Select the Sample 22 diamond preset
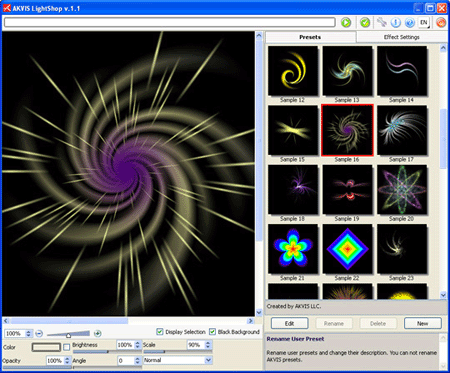This screenshot has width=450, height=373. pyautogui.click(x=347, y=249)
